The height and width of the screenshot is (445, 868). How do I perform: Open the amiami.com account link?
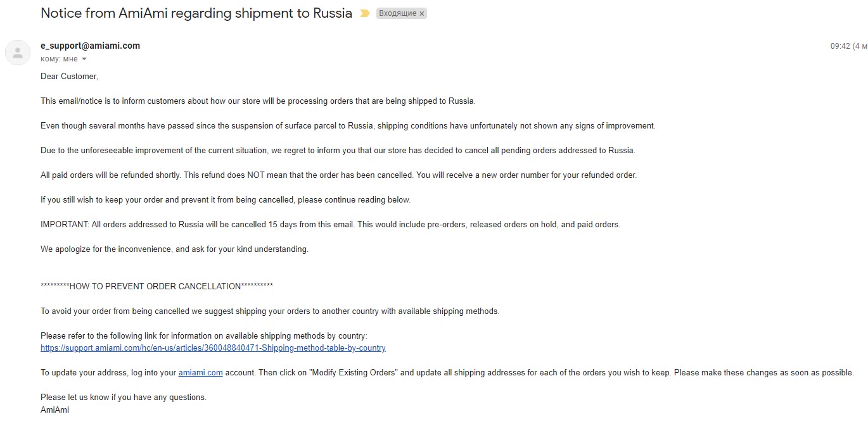pos(200,373)
